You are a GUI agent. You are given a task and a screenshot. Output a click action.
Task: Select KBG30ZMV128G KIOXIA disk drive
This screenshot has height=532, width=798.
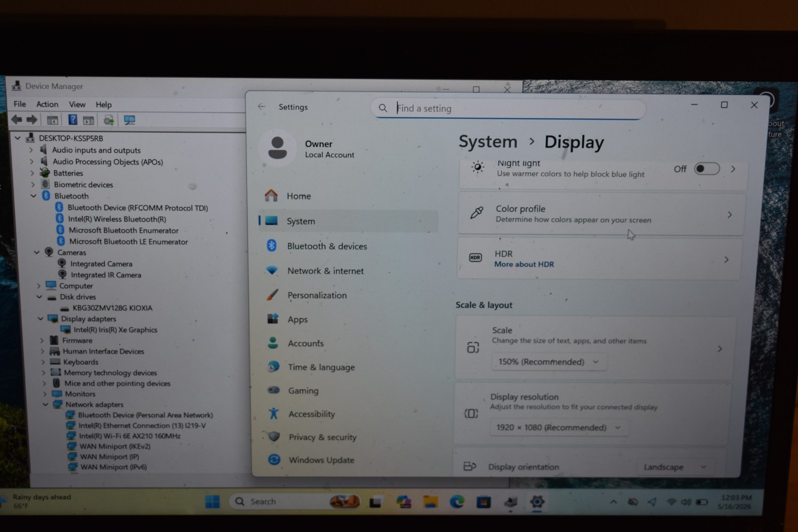[112, 308]
